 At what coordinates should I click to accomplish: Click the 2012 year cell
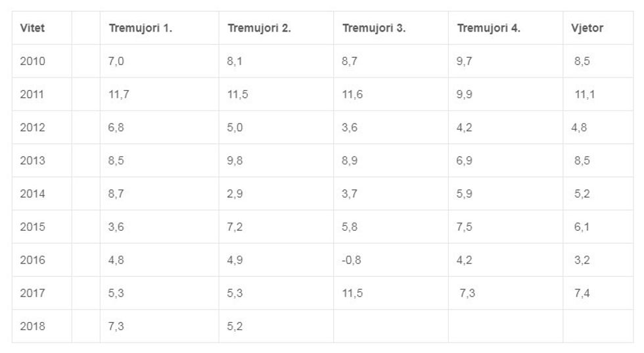coord(32,128)
